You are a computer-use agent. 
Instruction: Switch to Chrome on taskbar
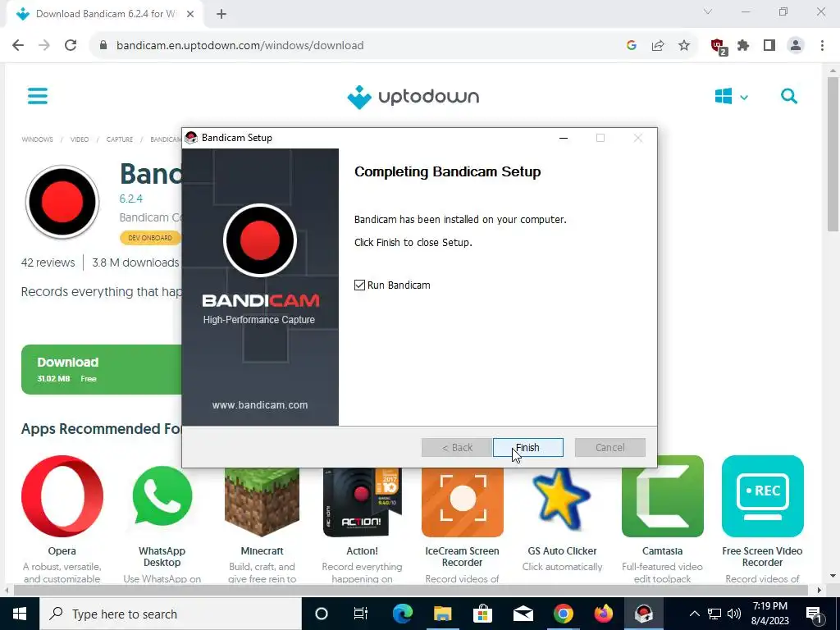pos(563,614)
